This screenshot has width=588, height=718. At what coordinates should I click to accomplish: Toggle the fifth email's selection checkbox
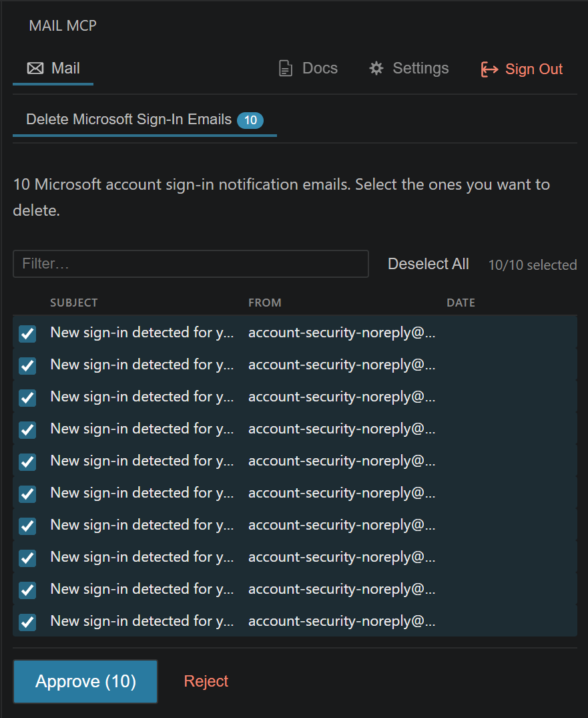27,462
